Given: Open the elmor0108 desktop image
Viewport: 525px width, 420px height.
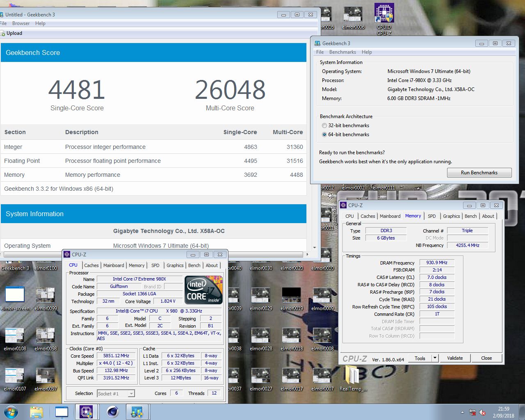Looking at the screenshot, I should point(15,339).
